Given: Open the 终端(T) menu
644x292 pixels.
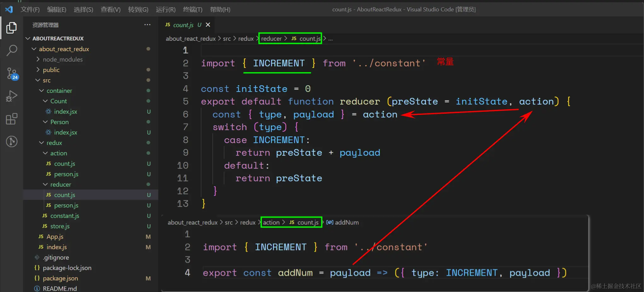Looking at the screenshot, I should click(193, 9).
